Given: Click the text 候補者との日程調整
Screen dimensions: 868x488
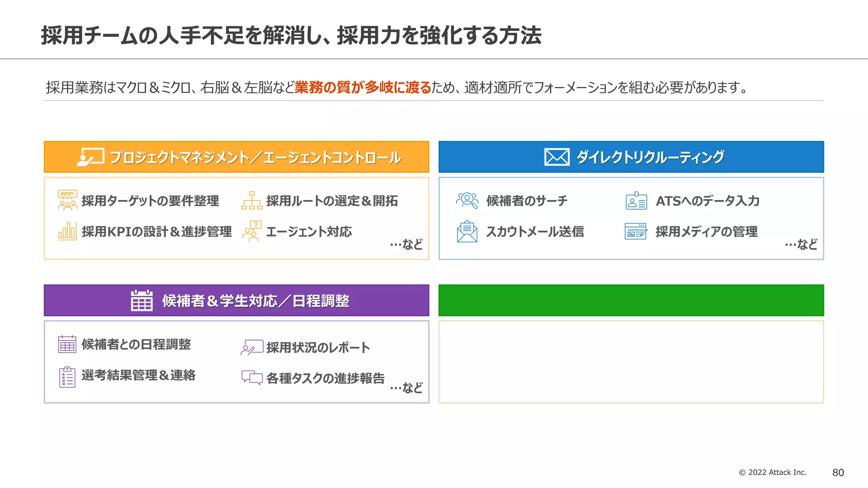Looking at the screenshot, I should [136, 344].
